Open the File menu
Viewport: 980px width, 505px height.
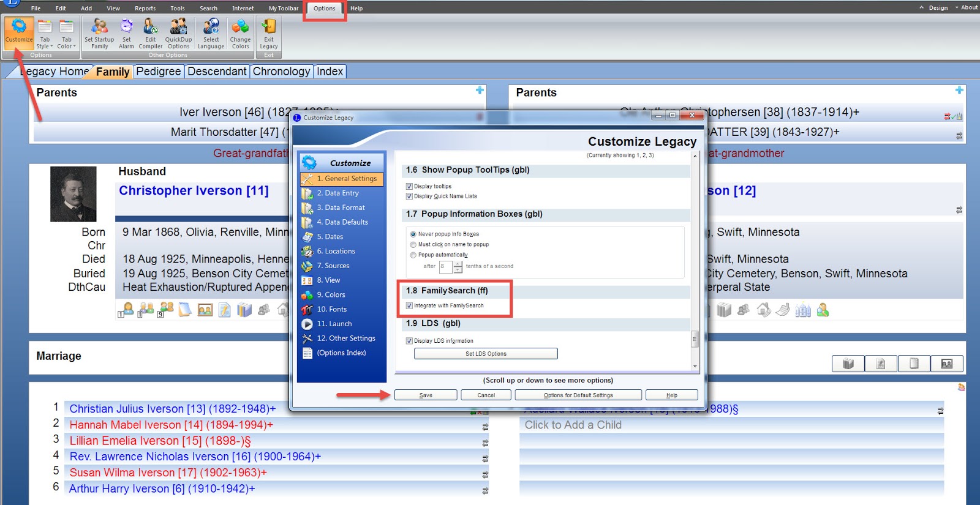point(36,9)
